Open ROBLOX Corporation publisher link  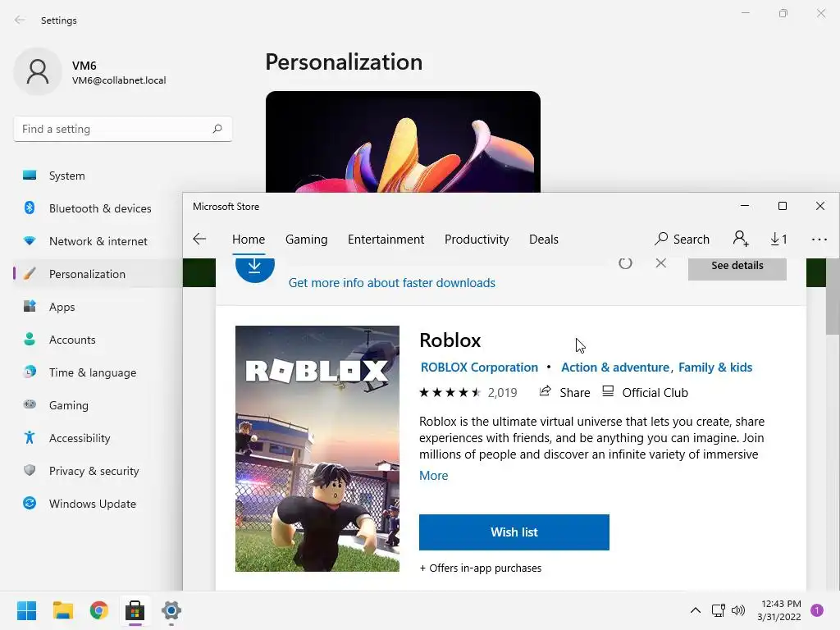[479, 367]
